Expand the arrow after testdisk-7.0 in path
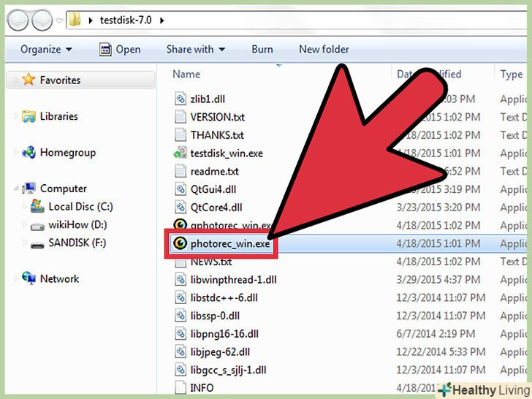 pos(161,20)
